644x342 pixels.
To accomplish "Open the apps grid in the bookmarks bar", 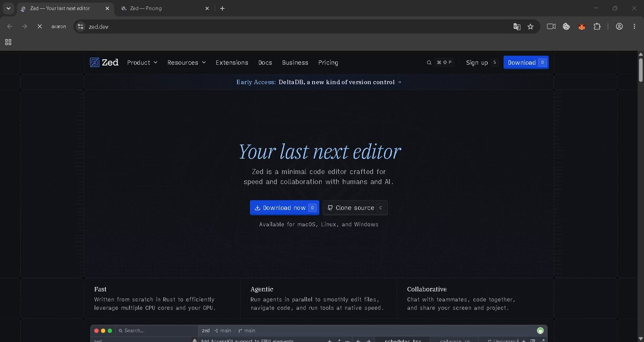I will click(x=8, y=42).
